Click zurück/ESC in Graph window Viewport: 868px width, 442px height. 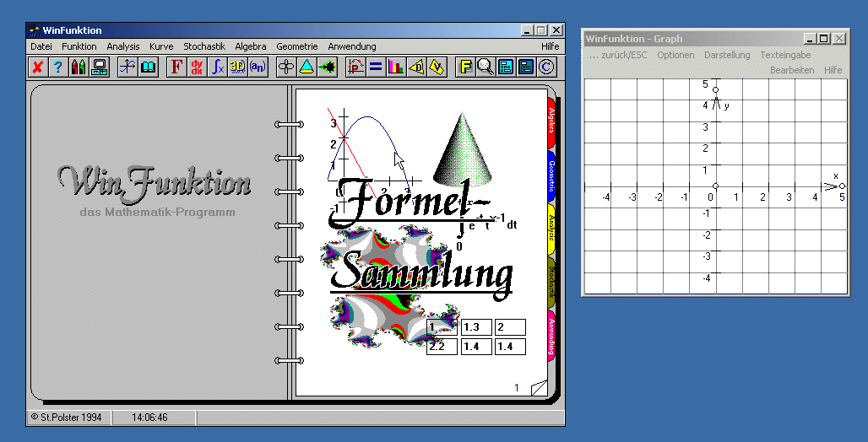click(618, 55)
